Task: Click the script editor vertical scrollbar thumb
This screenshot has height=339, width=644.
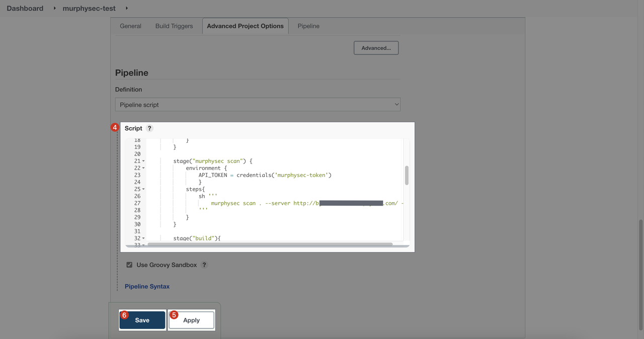Action: 407,176
